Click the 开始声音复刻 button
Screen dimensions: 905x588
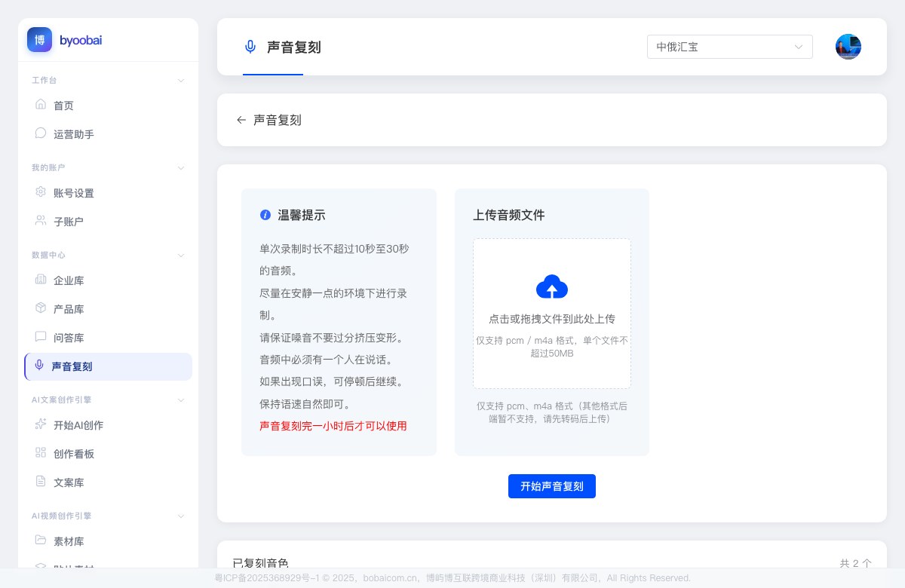click(552, 486)
